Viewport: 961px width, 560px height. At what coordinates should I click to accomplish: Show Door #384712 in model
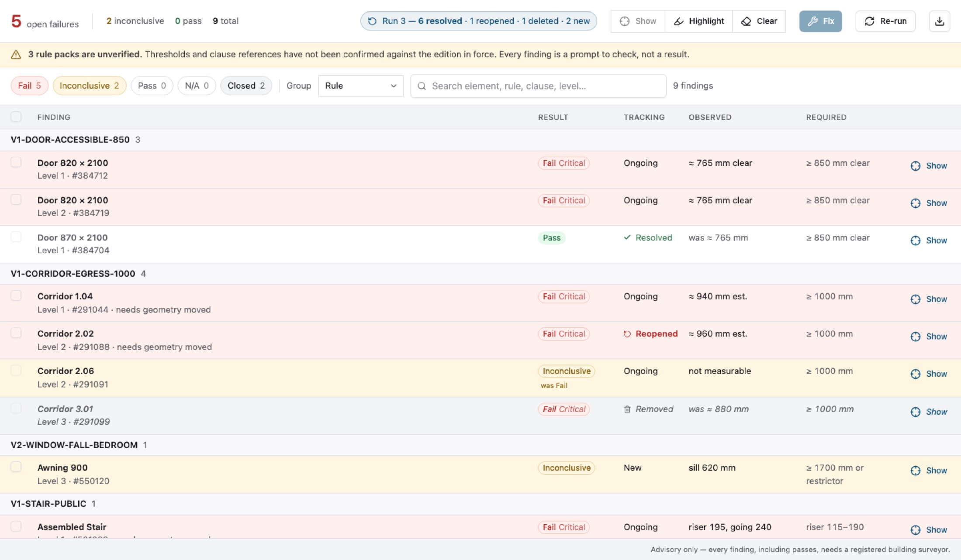(929, 166)
